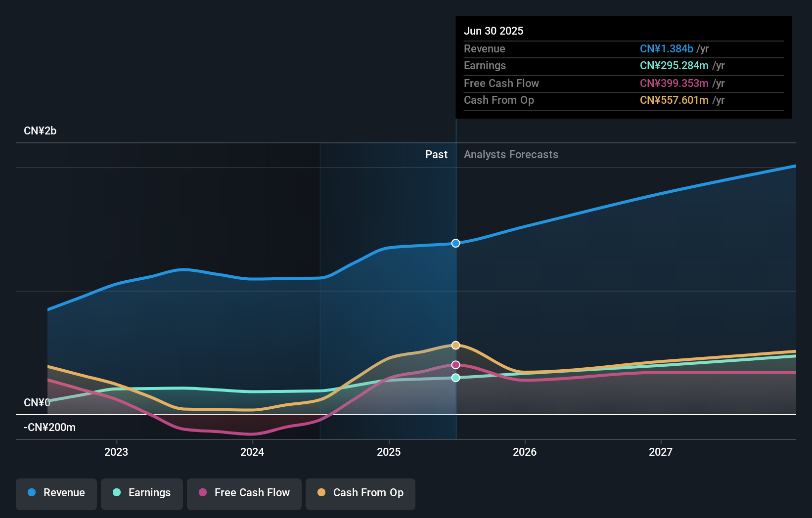The width and height of the screenshot is (812, 518).
Task: Toggle the Revenue series visibility
Action: click(56, 493)
